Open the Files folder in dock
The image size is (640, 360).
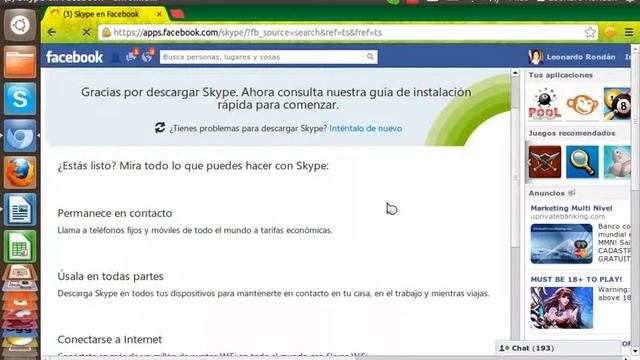(x=20, y=62)
